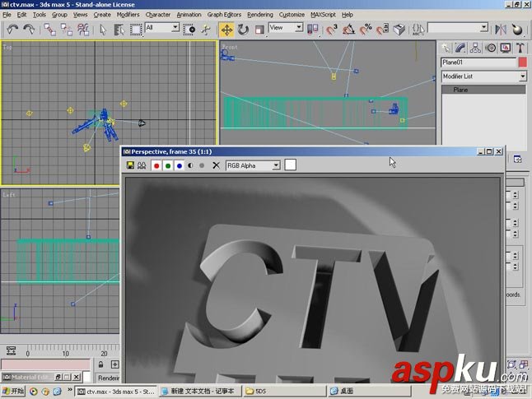Activate the Select and Manipulate tool

click(206, 30)
